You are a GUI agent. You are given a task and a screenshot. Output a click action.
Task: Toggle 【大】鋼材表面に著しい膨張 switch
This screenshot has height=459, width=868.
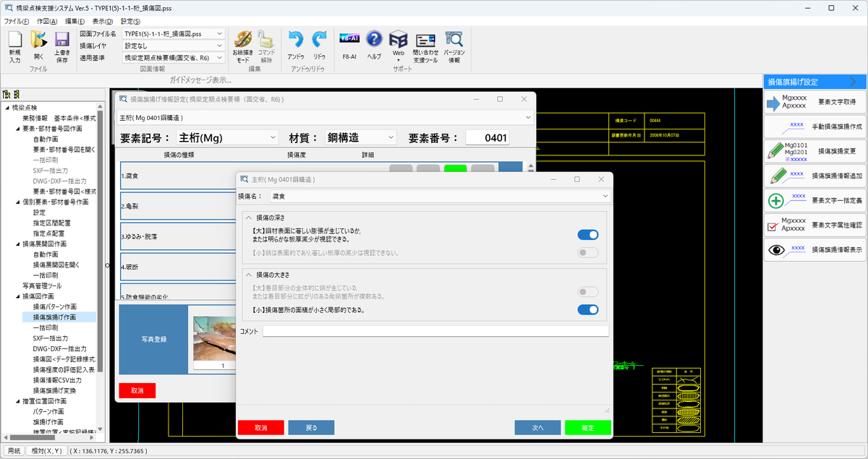[x=587, y=234]
